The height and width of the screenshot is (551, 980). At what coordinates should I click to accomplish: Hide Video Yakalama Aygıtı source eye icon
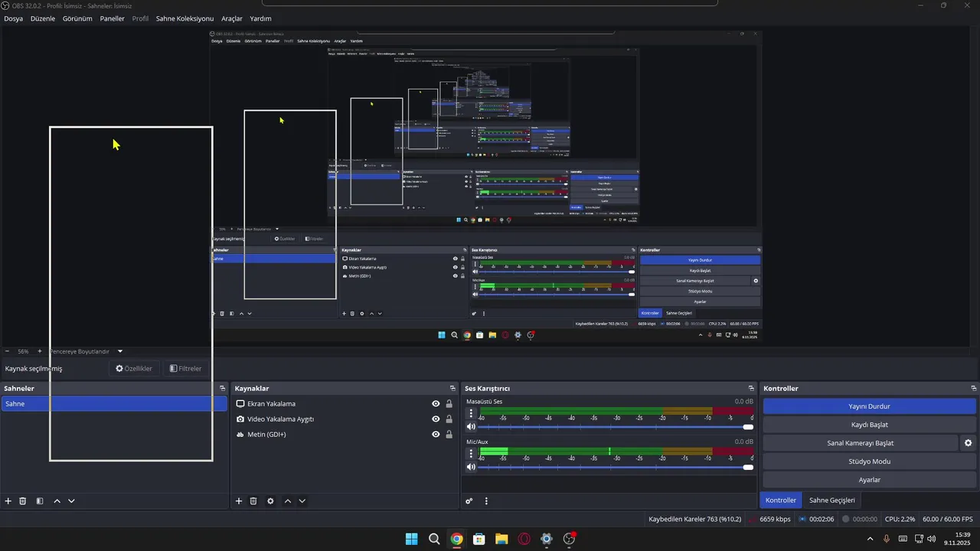[x=436, y=419]
